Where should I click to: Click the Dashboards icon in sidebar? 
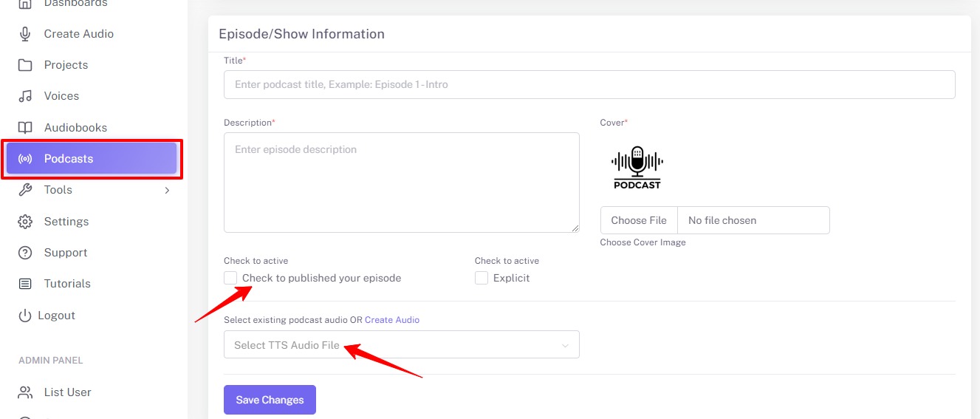click(x=25, y=4)
